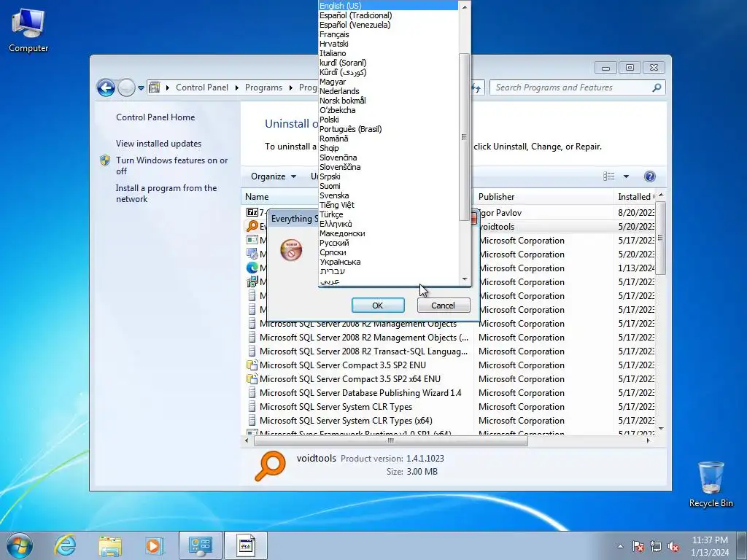
Task: Click the change view icon
Action: coord(609,176)
